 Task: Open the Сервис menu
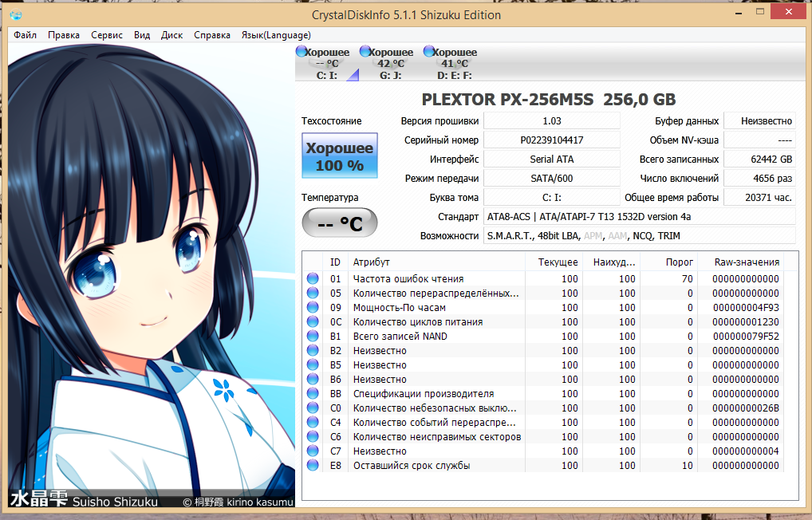[107, 35]
